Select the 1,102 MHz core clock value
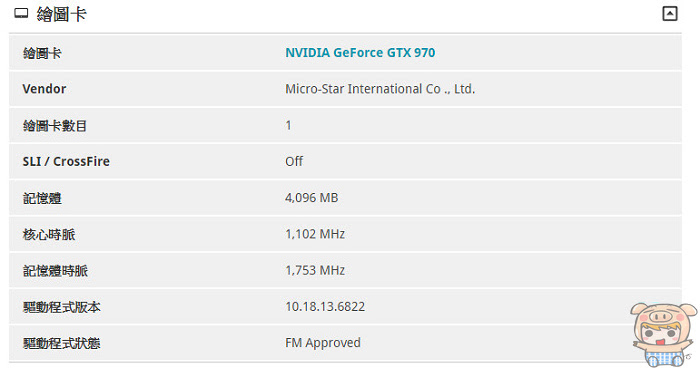Viewport: 700px width, 368px height. 315,234
